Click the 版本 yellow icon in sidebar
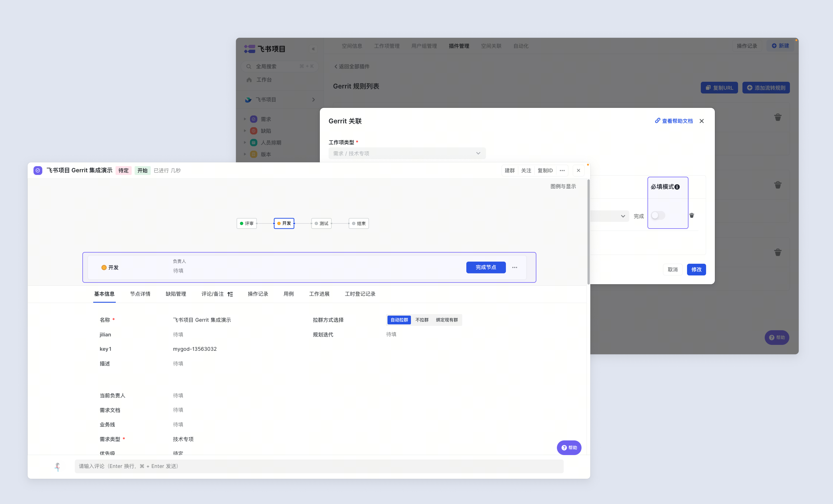This screenshot has width=833, height=504. [254, 154]
